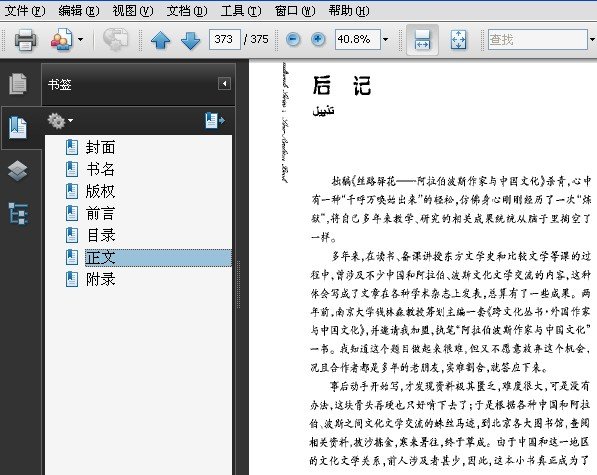
Task: Collapse the 书签 panel with arrow button
Action: 224,83
